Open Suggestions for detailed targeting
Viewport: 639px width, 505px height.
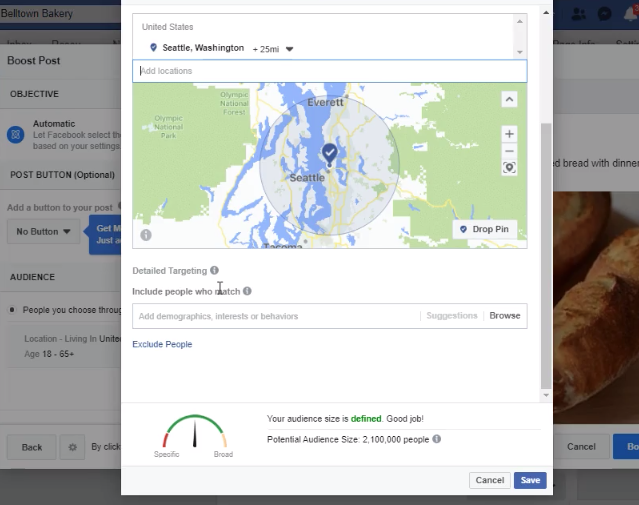[452, 315]
